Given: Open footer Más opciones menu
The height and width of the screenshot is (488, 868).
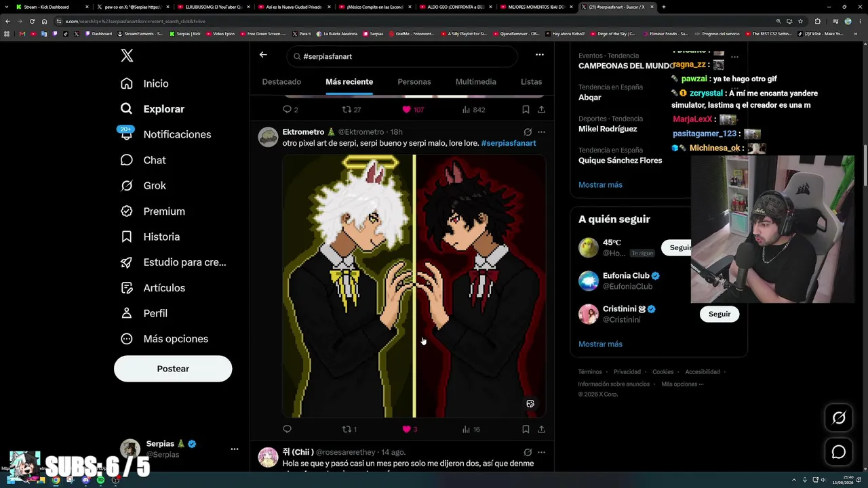Looking at the screenshot, I should point(682,384).
